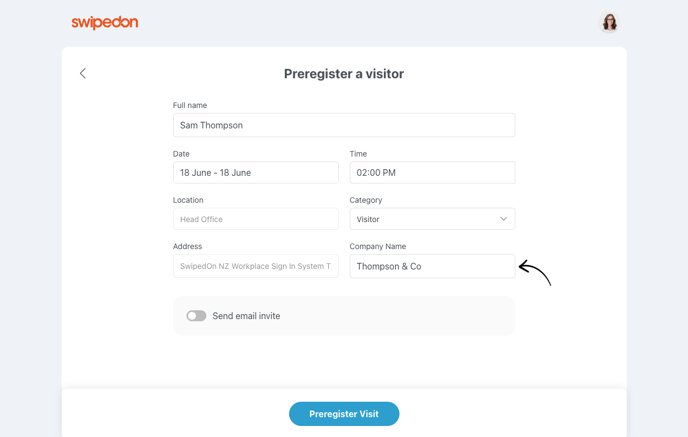The width and height of the screenshot is (688, 437).
Task: Click the Category label text
Action: tap(366, 200)
